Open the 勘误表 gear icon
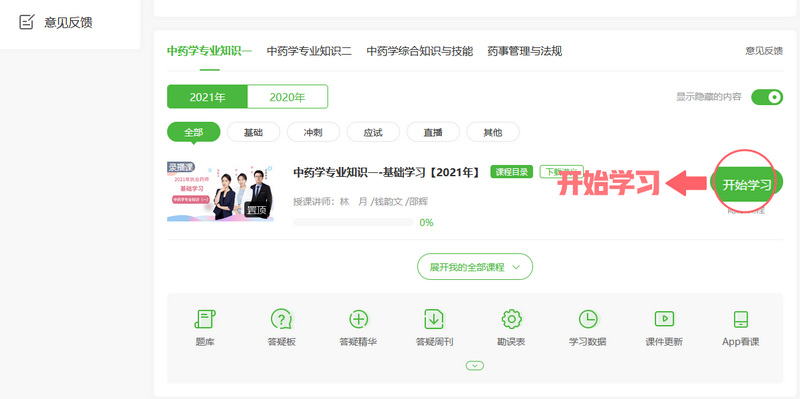Viewport: 800px width, 399px height. pos(511,319)
